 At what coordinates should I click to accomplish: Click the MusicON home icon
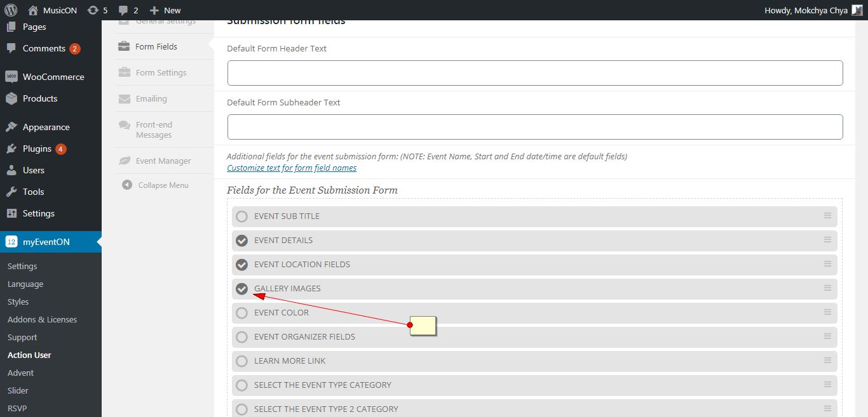coord(34,10)
